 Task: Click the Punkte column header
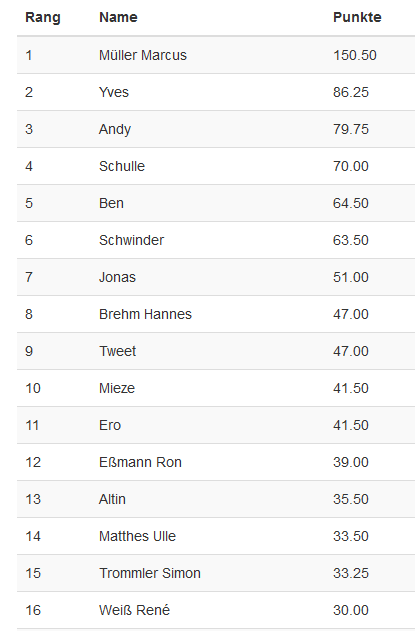357,17
